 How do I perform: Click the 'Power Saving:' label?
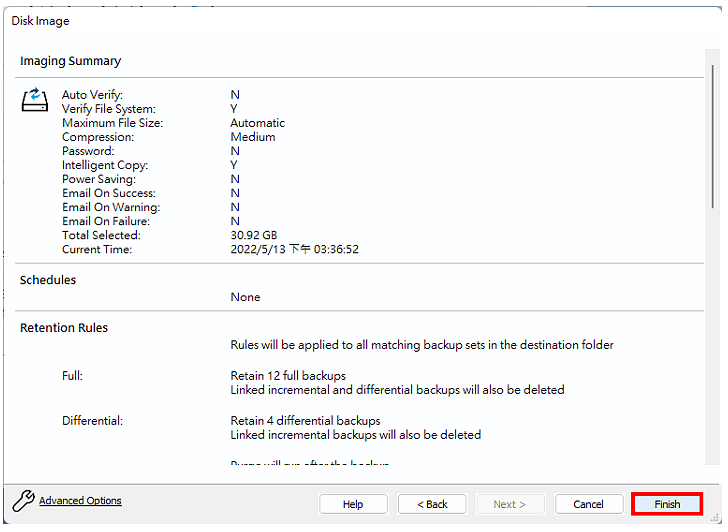coord(99,179)
